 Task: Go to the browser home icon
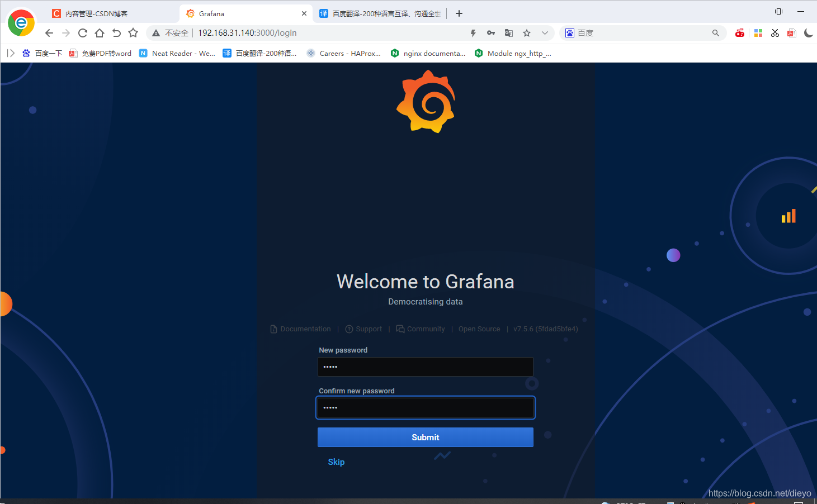click(100, 33)
